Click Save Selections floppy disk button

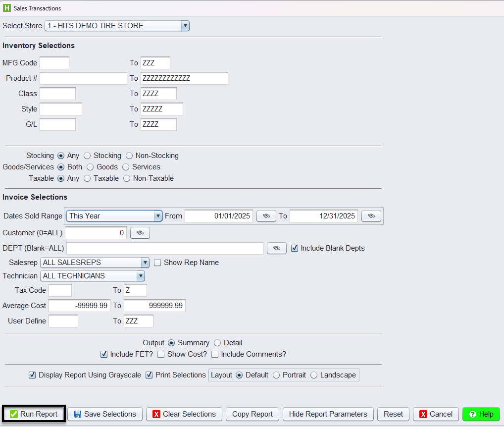click(x=105, y=414)
